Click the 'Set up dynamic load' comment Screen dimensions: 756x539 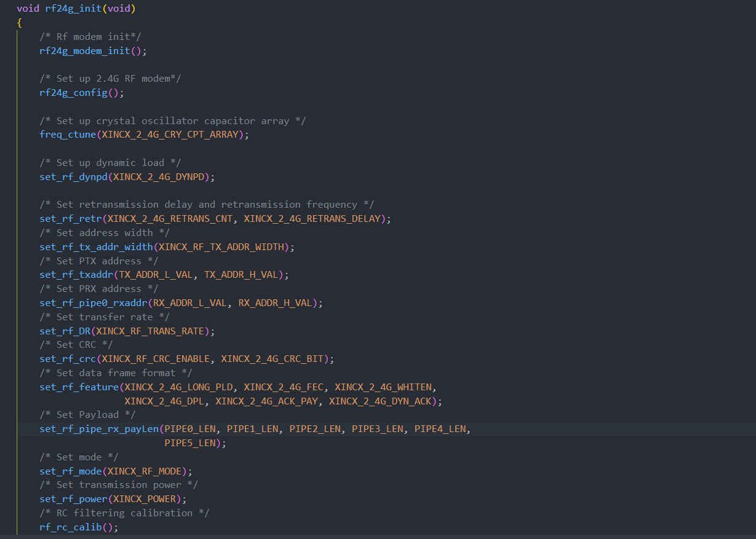[x=110, y=163]
